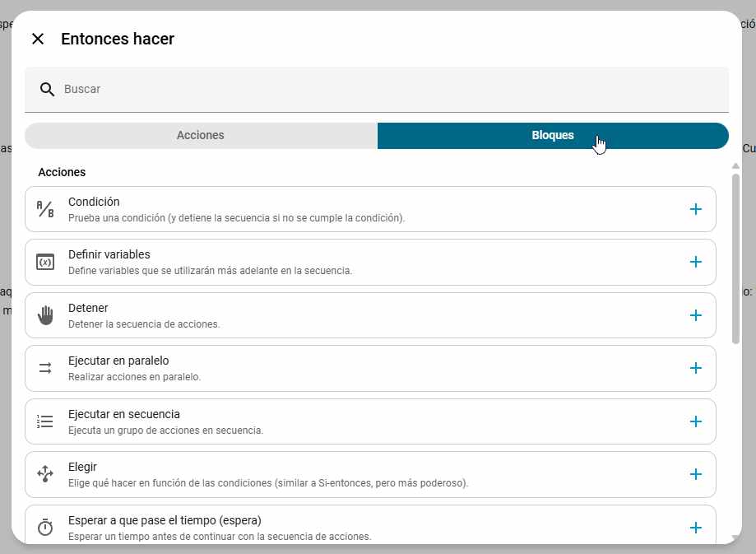Click the numbered list Ejecutar en secuencia icon
The height and width of the screenshot is (554, 756).
(x=45, y=421)
